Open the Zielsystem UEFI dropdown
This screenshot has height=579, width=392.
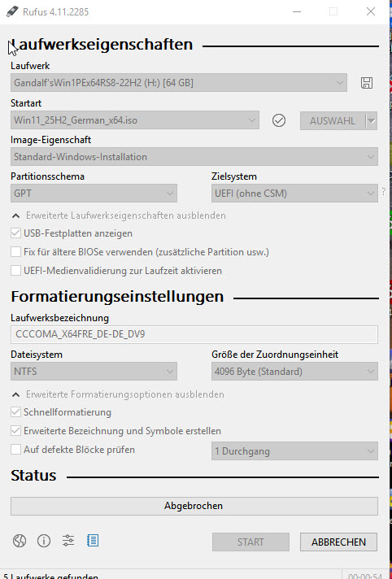pyautogui.click(x=294, y=194)
